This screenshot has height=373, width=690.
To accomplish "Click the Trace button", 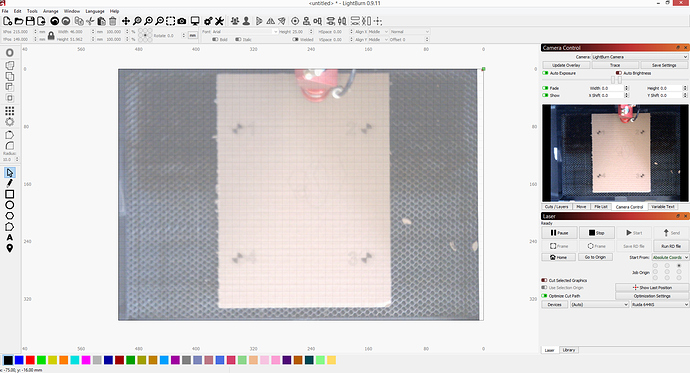I will [x=615, y=65].
